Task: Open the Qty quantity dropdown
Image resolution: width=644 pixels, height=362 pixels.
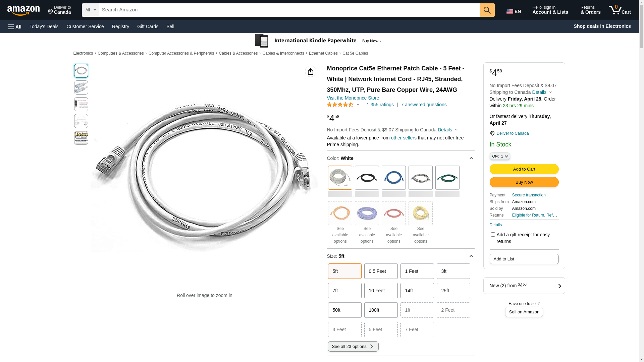Action: (500, 156)
